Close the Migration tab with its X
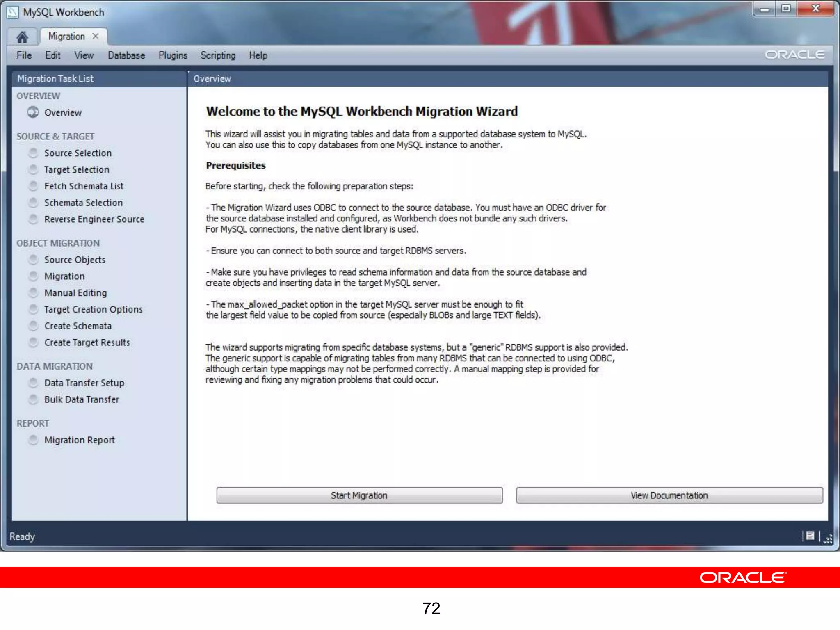 tap(96, 36)
